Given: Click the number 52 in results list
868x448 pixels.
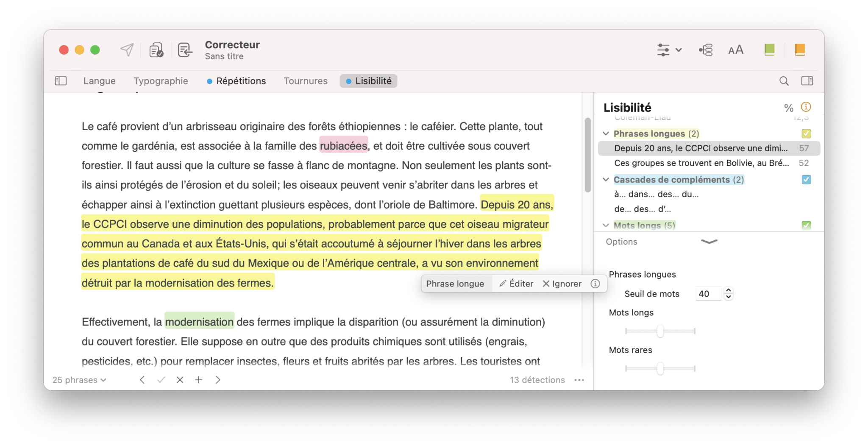Looking at the screenshot, I should click(804, 163).
